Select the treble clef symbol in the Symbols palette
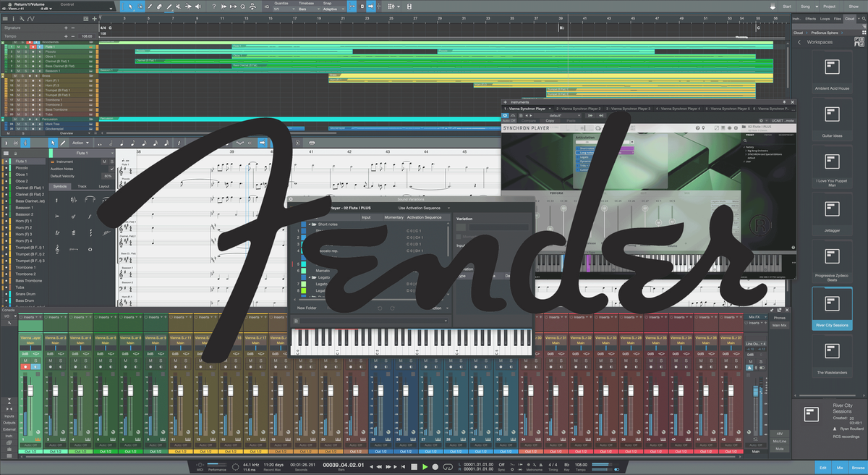The height and width of the screenshot is (475, 868). pyautogui.click(x=56, y=249)
